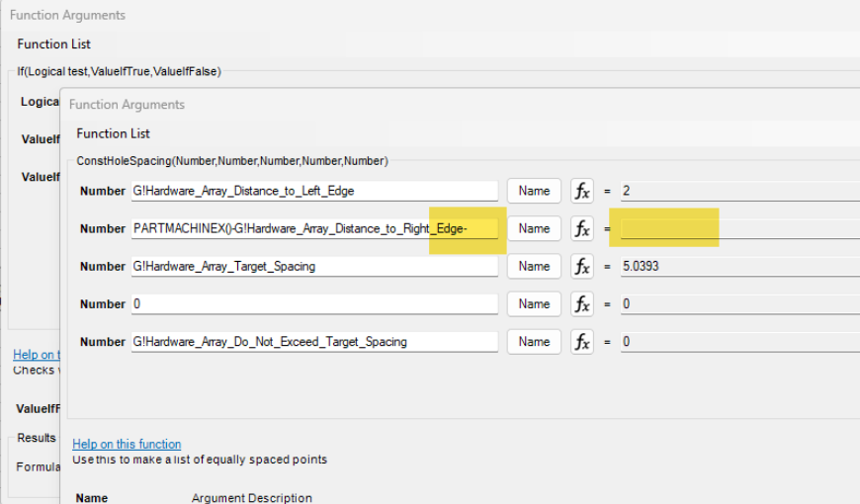Click the highlighted empty result field
Image resolution: width=860 pixels, height=504 pixels.
tap(736, 228)
